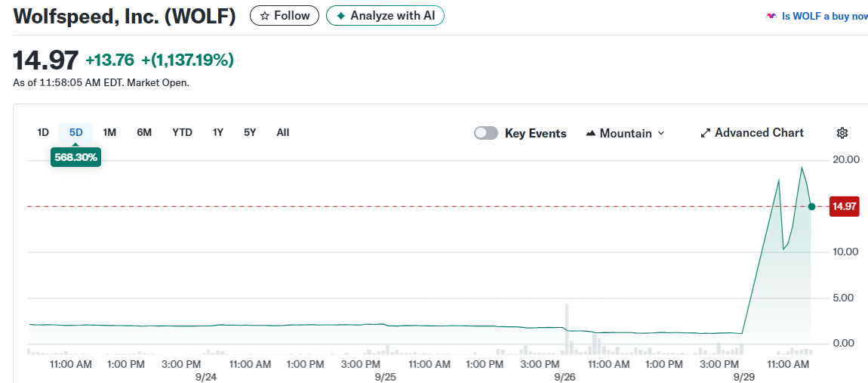Image resolution: width=868 pixels, height=383 pixels.
Task: Click the 20.00 y-axis label
Action: [x=845, y=160]
